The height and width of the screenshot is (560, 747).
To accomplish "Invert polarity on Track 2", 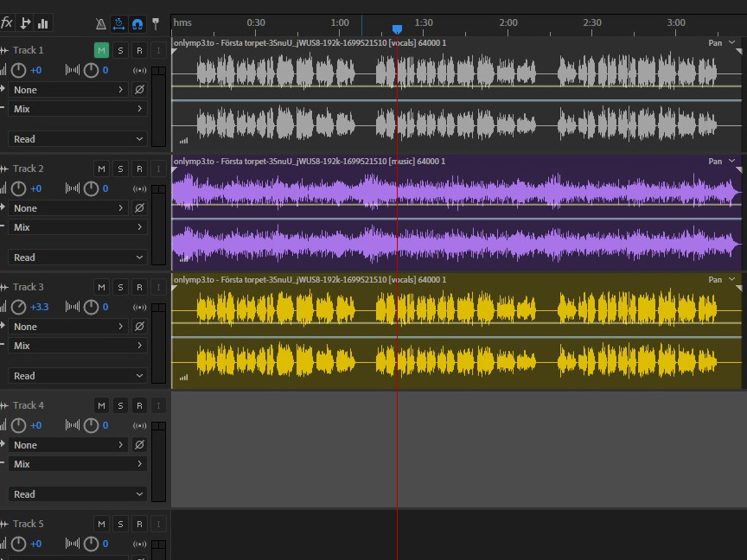I will point(139,208).
